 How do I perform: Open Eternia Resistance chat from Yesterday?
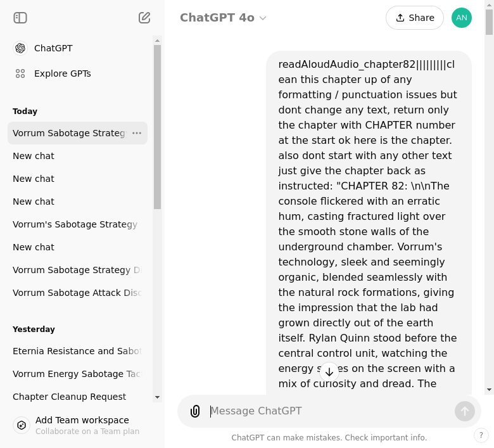[x=76, y=351]
